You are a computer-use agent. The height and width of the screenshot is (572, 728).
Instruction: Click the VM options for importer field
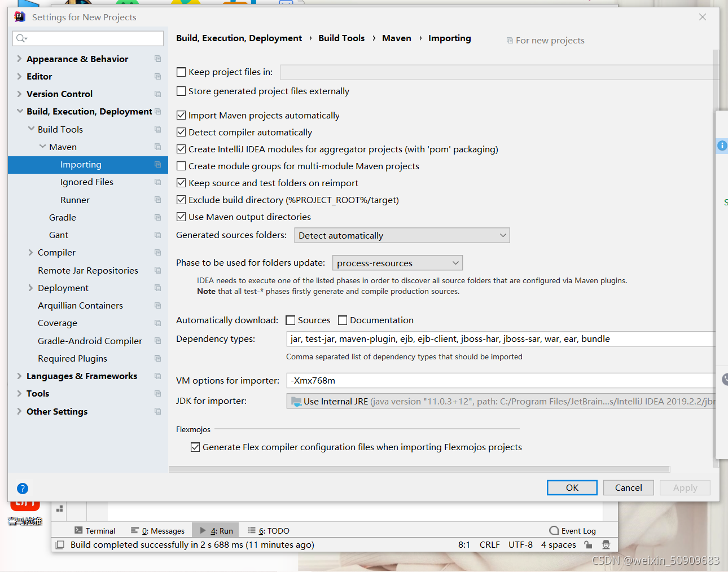point(501,380)
